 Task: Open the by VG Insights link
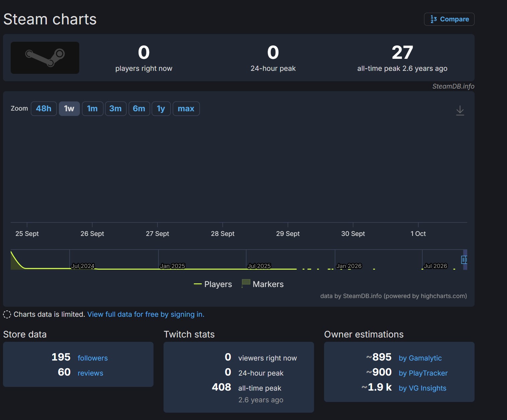tap(422, 388)
